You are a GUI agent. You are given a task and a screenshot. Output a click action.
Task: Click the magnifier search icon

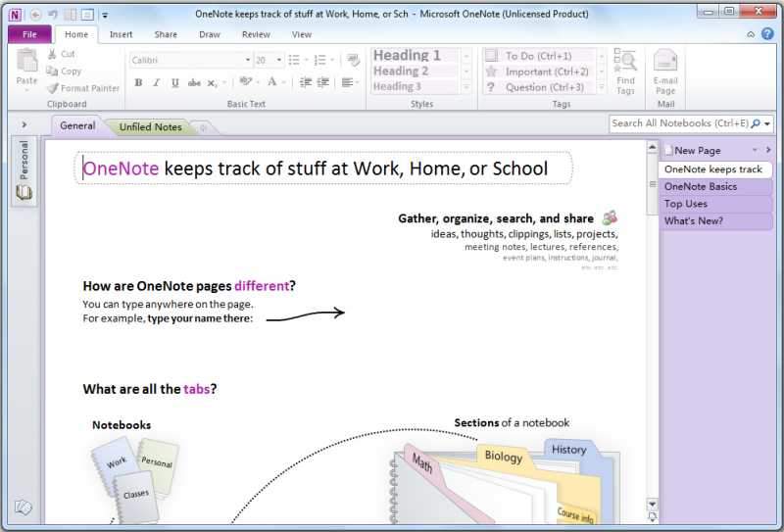756,123
